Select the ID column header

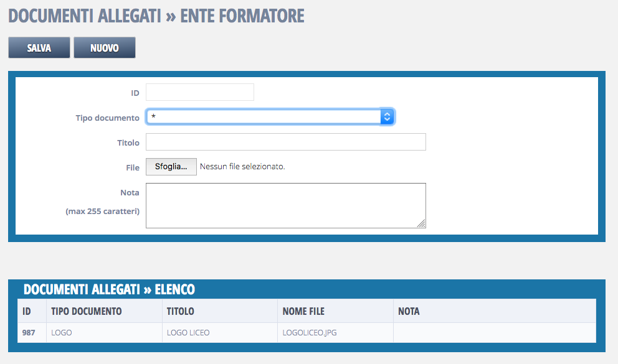(27, 311)
